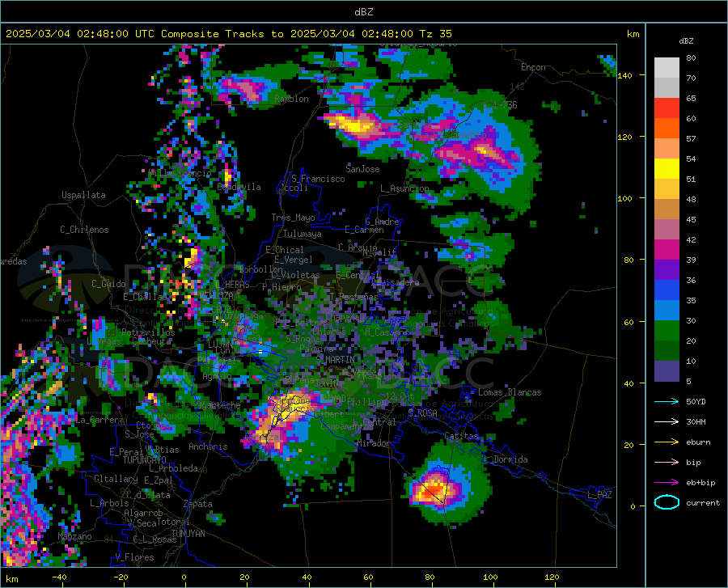This screenshot has width=728, height=588.
Task: Click the TUNUYAN place label
Action: (188, 534)
